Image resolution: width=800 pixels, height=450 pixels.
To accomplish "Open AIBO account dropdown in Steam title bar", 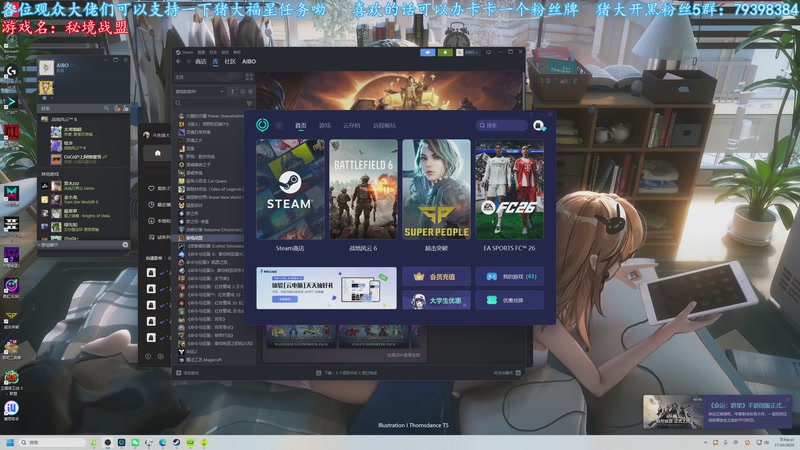I will pyautogui.click(x=467, y=53).
